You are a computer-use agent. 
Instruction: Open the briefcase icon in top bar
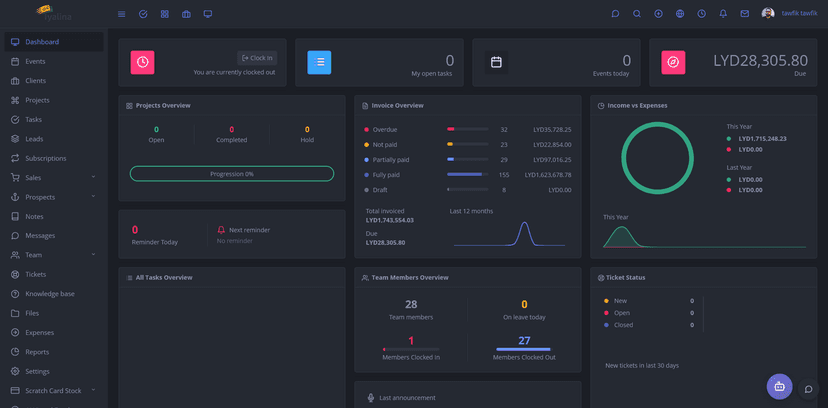point(186,14)
